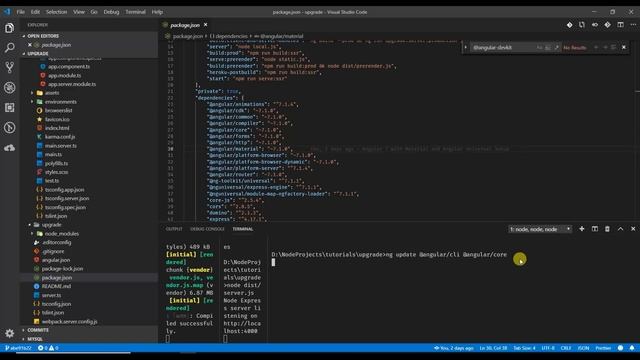The width and height of the screenshot is (640, 360).
Task: Click the Ln 30 cursor position indicator
Action: (x=493, y=348)
